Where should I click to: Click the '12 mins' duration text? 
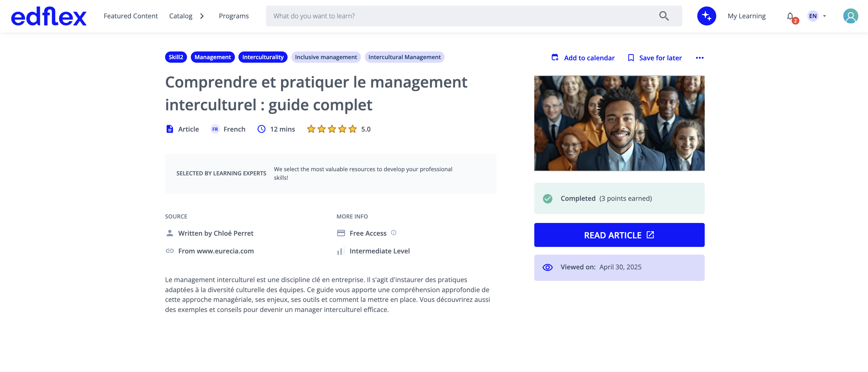coord(282,129)
